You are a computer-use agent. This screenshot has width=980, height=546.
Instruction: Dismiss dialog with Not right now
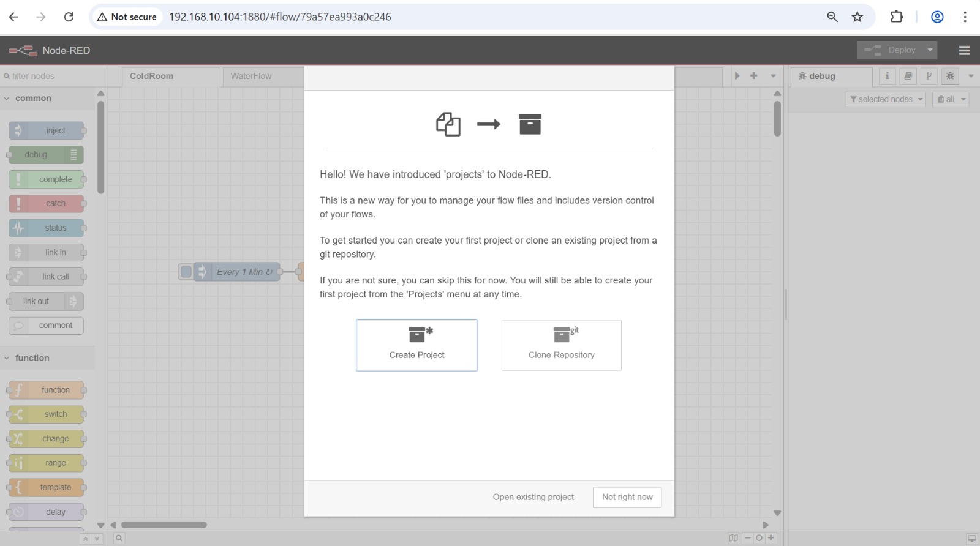[x=627, y=497]
